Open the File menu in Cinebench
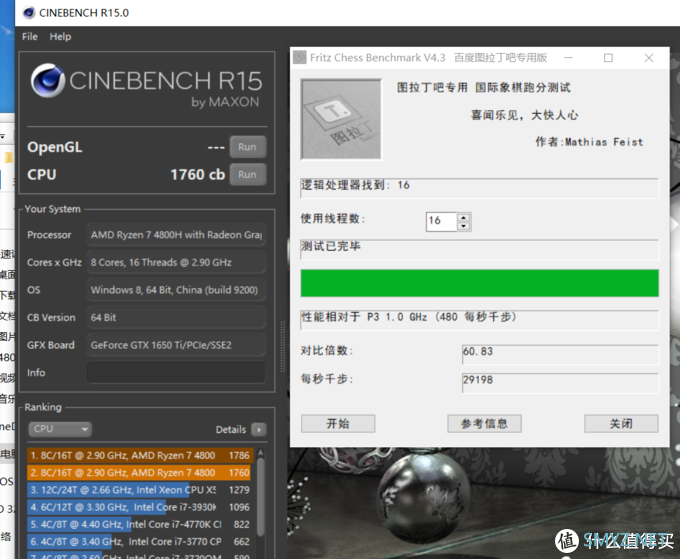680x559 pixels. coord(29,37)
